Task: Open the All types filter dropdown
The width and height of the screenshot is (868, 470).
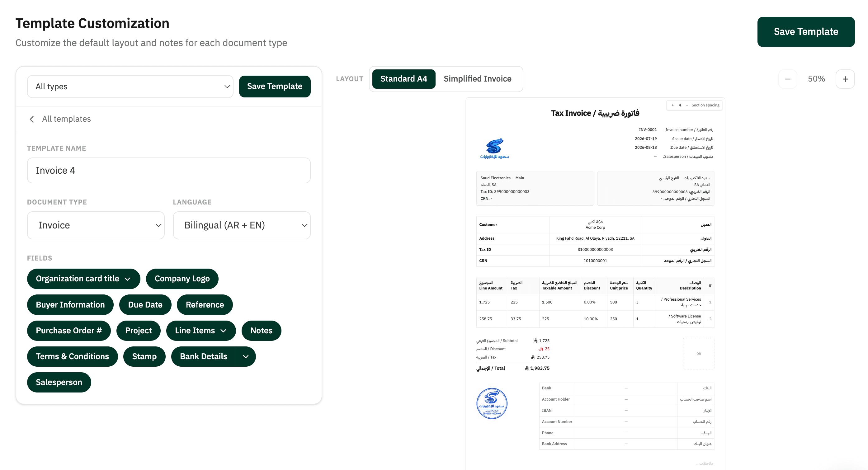Action: pos(130,87)
